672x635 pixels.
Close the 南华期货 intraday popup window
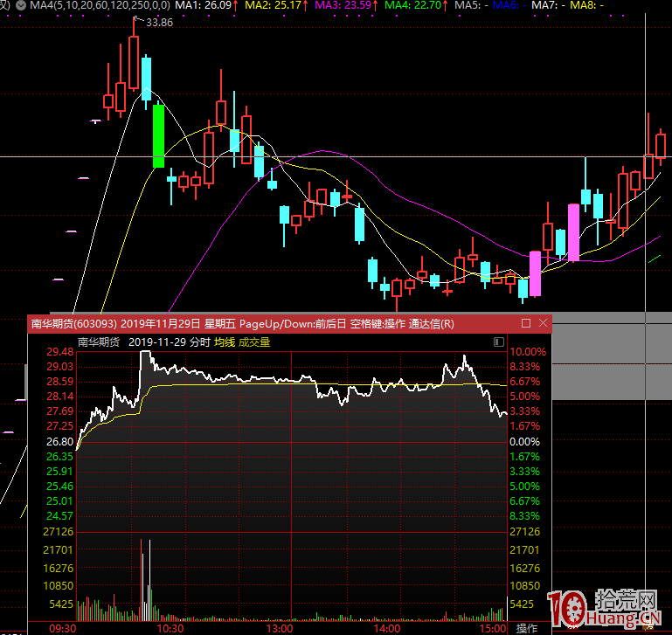(543, 323)
